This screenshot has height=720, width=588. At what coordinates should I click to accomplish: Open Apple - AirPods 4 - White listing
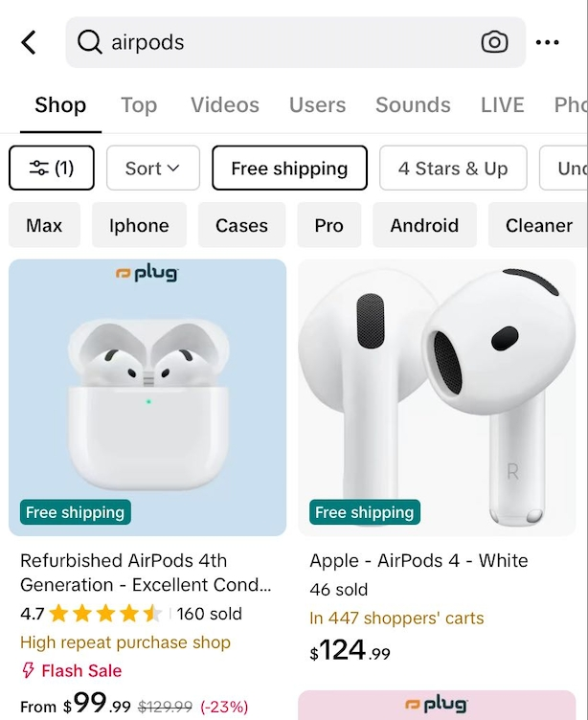(x=418, y=560)
